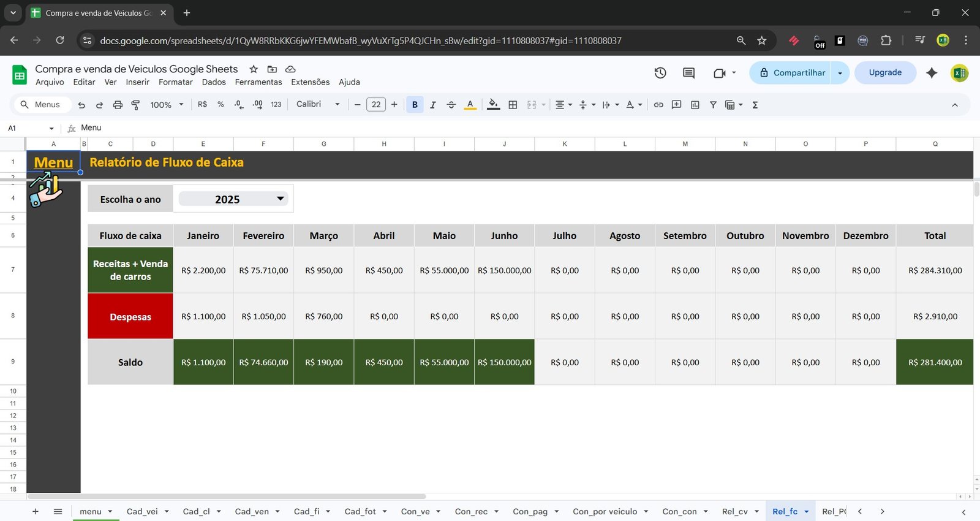Open the 100% zoom dropdown

(x=167, y=105)
